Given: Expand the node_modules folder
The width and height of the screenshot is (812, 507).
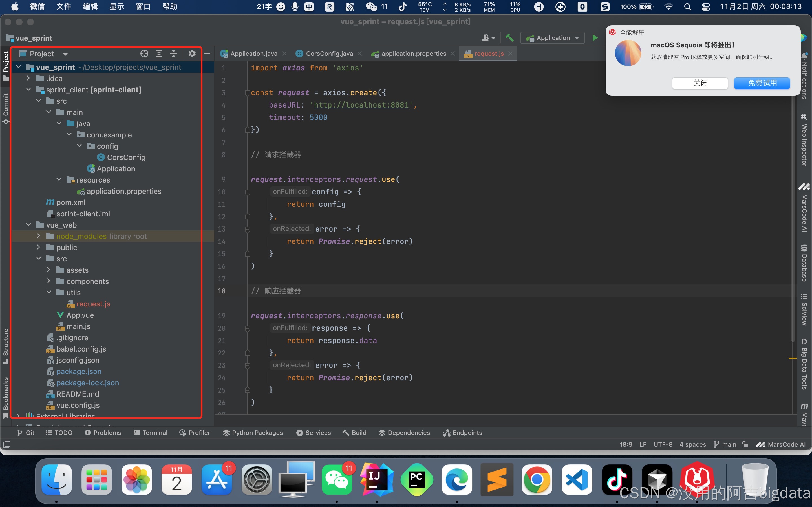Looking at the screenshot, I should [38, 236].
